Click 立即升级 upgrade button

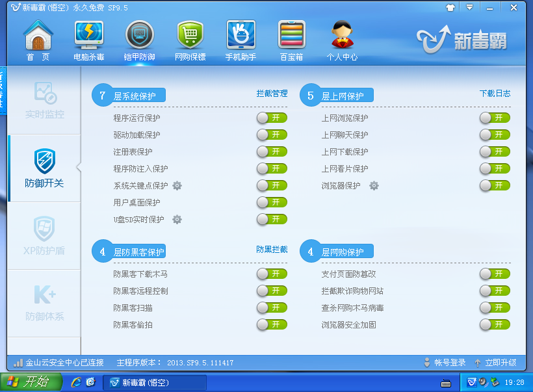click(495, 363)
